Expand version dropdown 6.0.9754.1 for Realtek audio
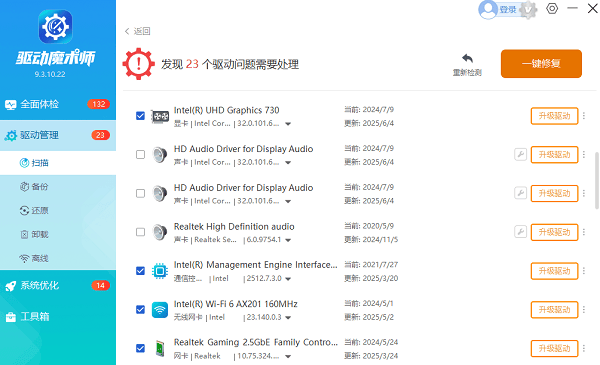 click(288, 240)
